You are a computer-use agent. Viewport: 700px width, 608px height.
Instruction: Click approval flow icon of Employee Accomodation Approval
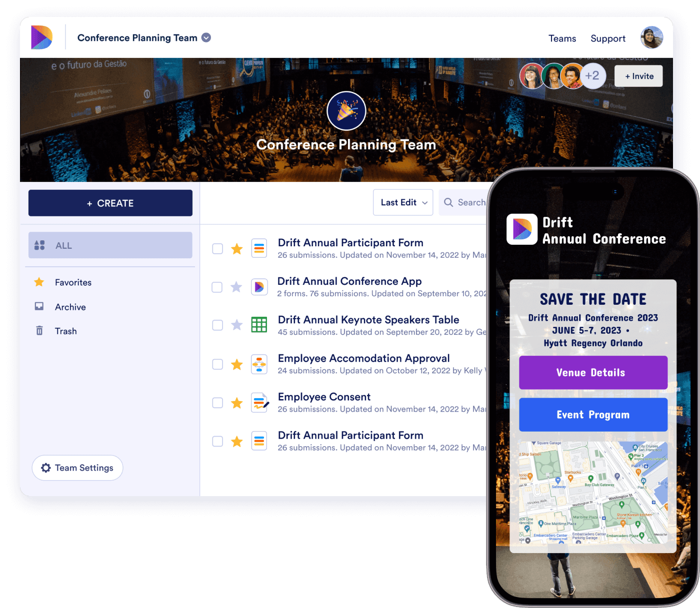point(259,364)
